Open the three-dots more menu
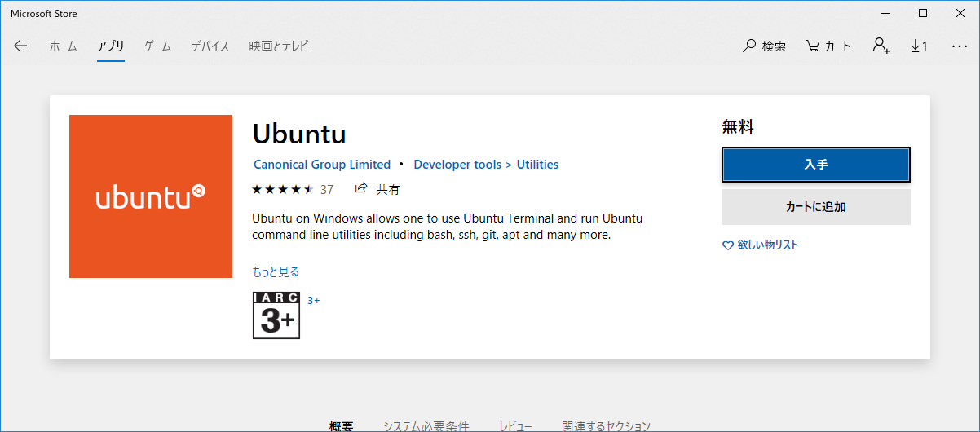This screenshot has height=432, width=980. [959, 46]
